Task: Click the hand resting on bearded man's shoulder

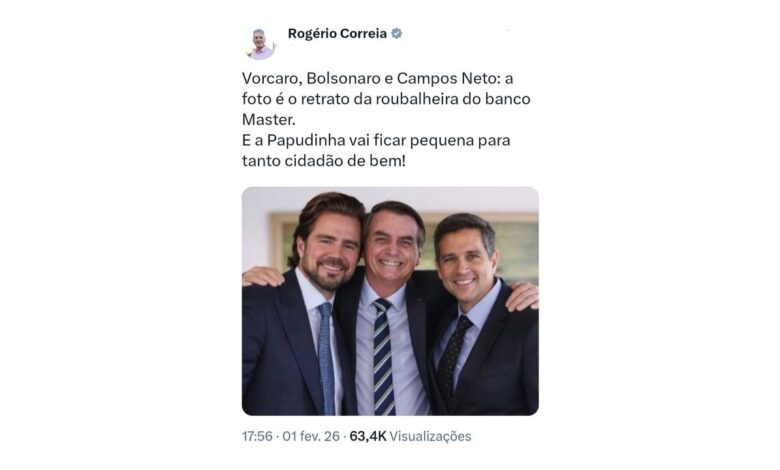Action: coord(262,276)
